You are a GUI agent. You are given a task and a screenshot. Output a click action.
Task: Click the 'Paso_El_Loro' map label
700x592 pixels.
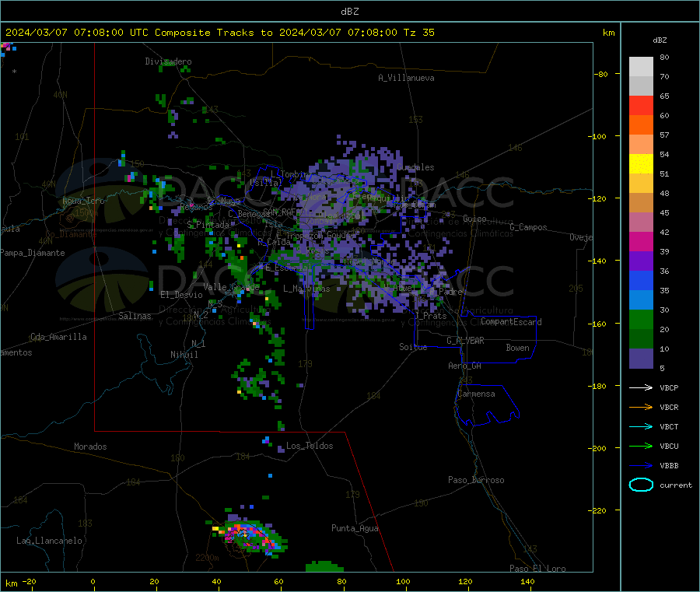(537, 569)
